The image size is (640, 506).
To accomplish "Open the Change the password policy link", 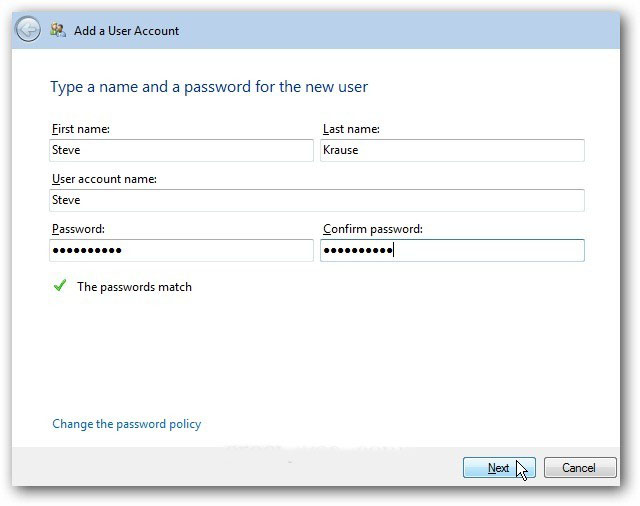I will [x=126, y=424].
